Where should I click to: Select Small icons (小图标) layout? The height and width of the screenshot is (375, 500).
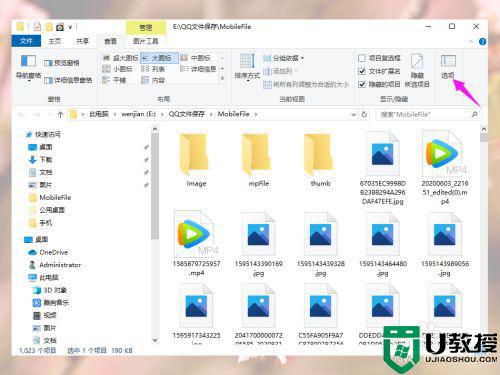[x=118, y=69]
